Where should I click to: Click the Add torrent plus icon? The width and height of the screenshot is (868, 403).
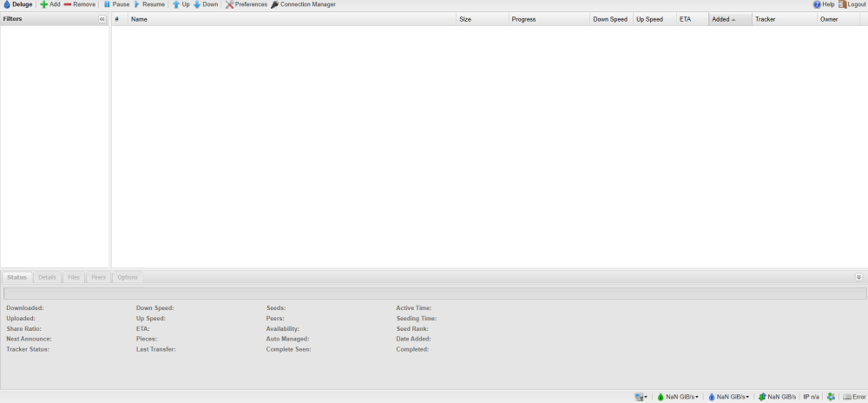(43, 4)
